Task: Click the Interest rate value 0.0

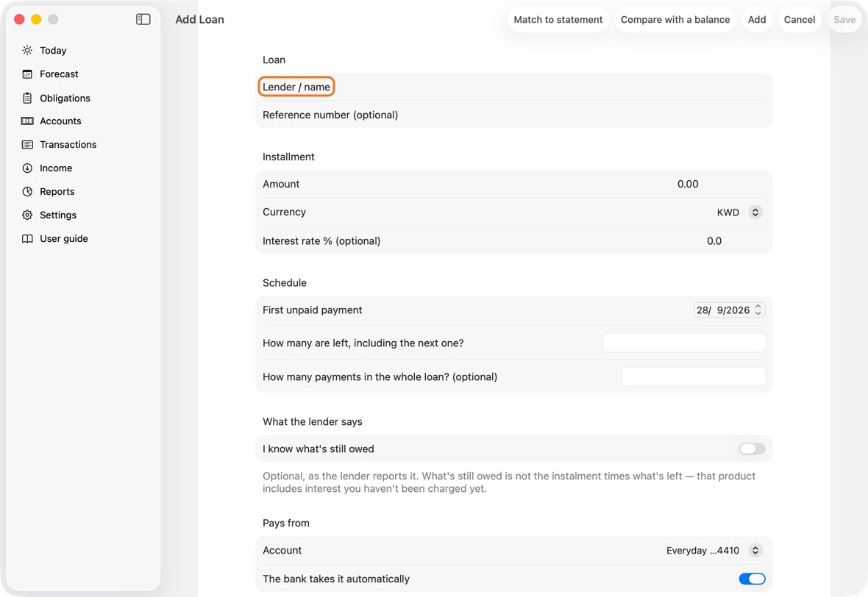Action: click(x=714, y=241)
